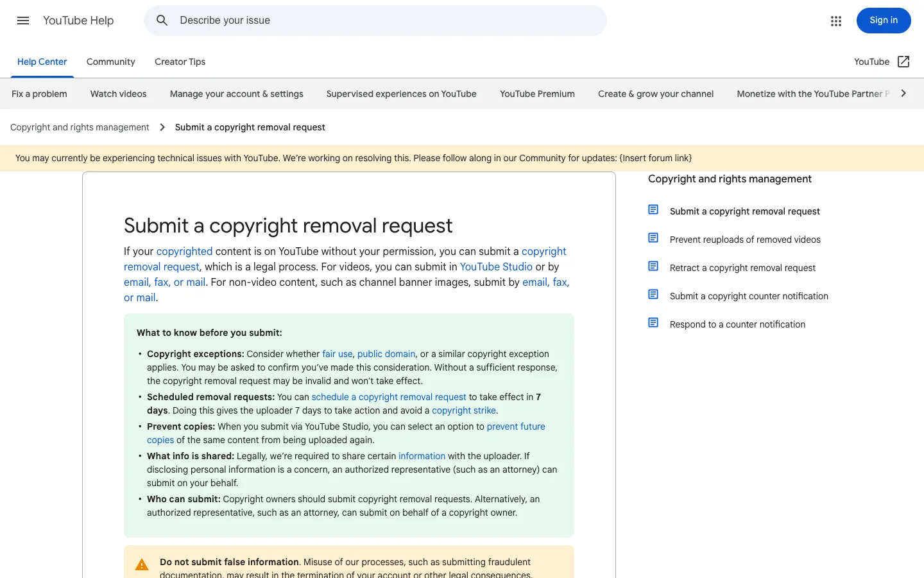Open the 'fair use' link
Viewport: 924px width, 578px height.
338,354
